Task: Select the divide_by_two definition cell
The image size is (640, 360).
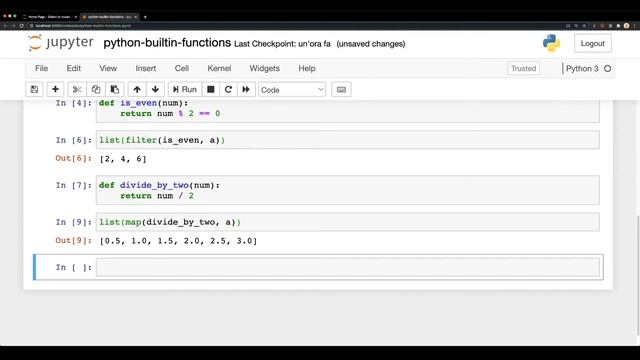Action: [348, 190]
